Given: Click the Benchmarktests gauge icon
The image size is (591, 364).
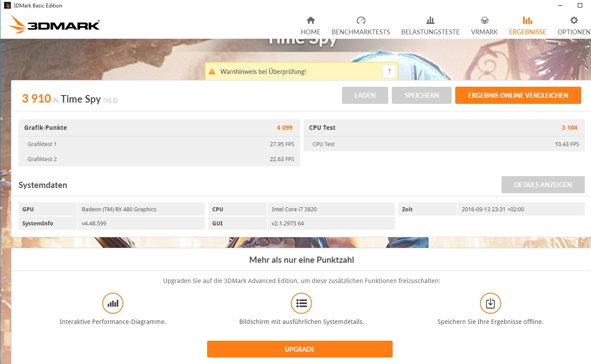Looking at the screenshot, I should click(x=361, y=20).
